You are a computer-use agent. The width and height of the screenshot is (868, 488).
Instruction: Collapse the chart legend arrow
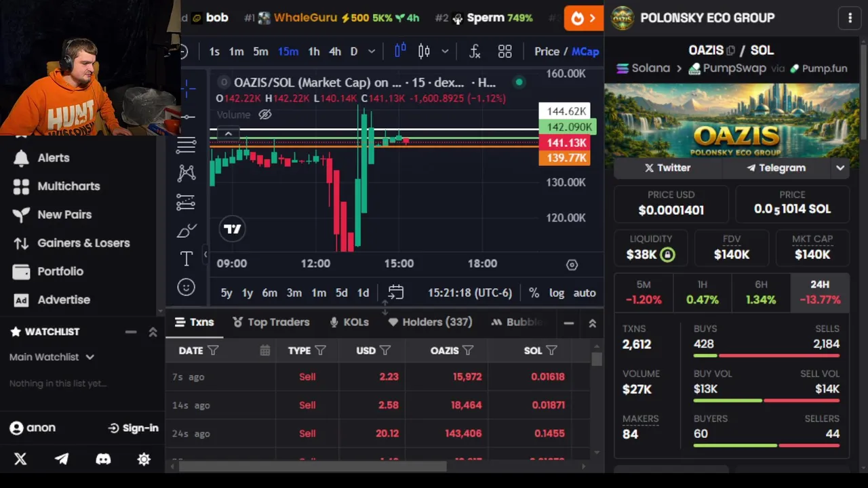point(229,134)
